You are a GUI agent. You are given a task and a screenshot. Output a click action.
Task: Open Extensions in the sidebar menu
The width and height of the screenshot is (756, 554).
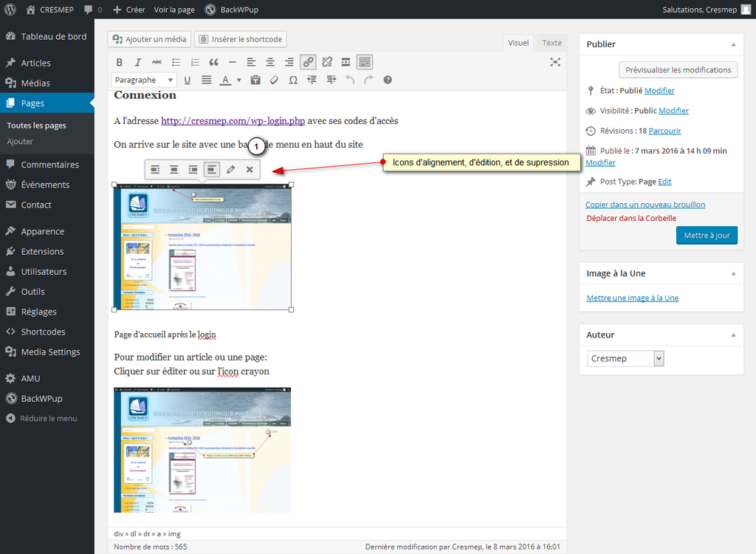[47, 251]
